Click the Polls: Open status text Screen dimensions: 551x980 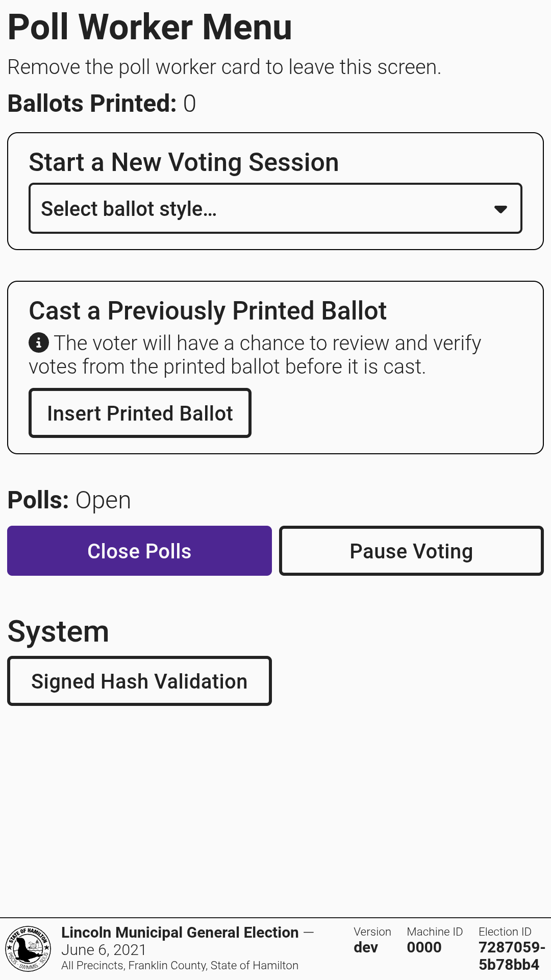69,500
